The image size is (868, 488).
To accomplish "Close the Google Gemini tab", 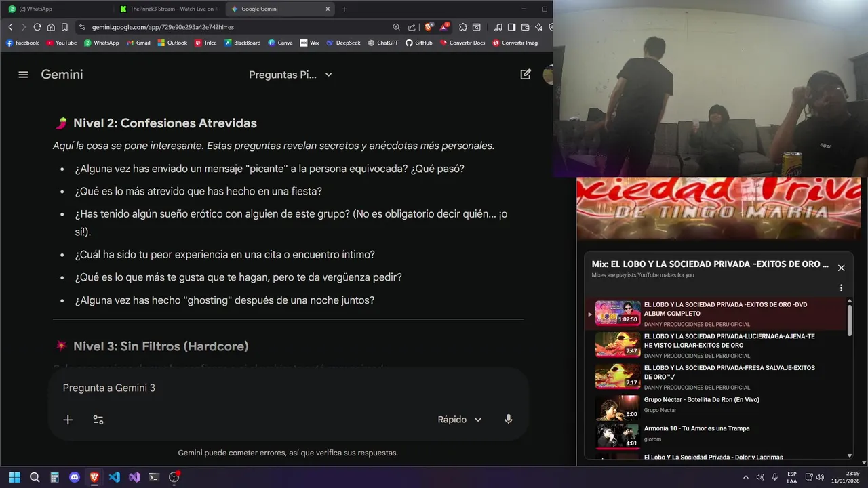I will [x=328, y=9].
